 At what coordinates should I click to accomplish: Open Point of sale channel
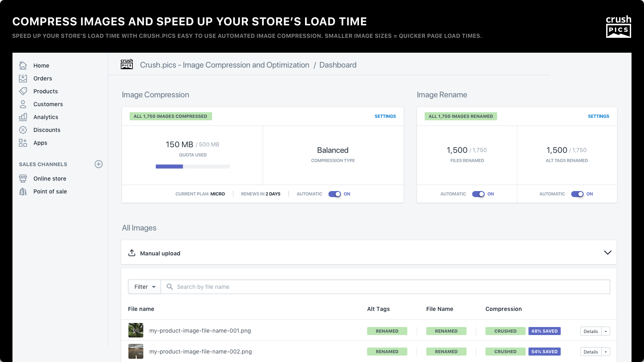coord(50,191)
